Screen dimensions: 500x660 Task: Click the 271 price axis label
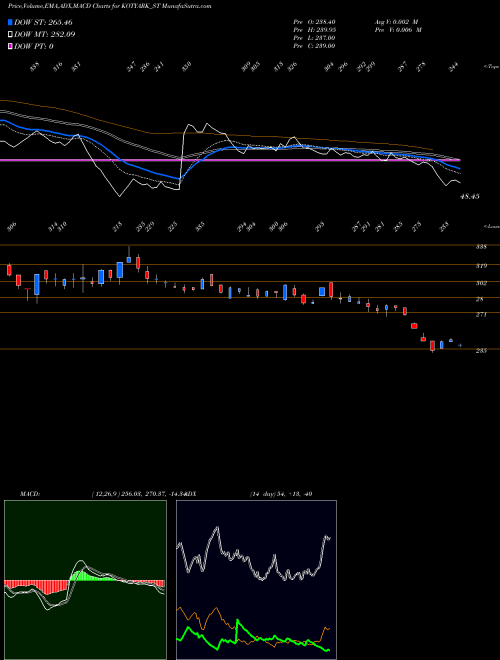coord(481,314)
